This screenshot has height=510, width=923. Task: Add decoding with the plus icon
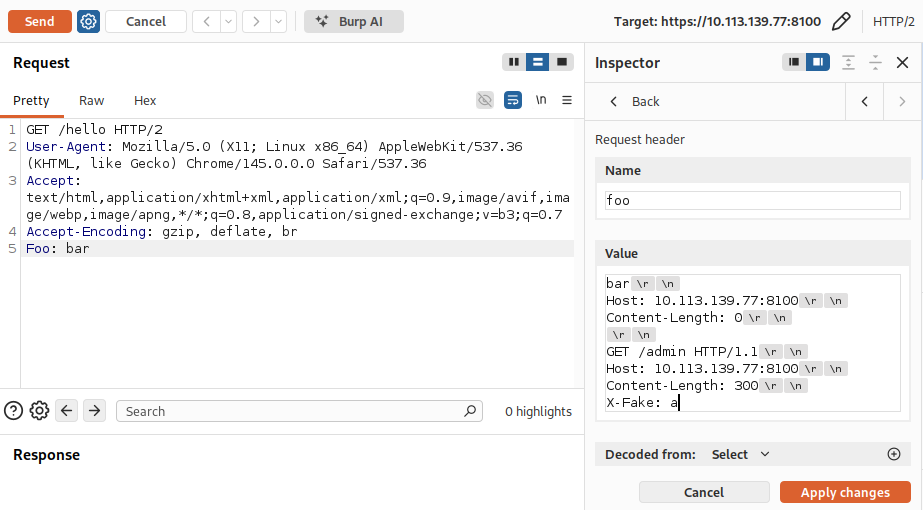(x=894, y=454)
